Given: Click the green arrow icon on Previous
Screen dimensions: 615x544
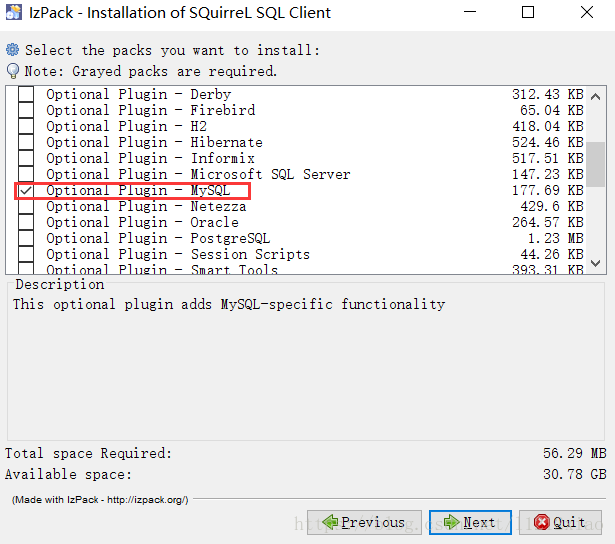Looking at the screenshot, I should [330, 522].
